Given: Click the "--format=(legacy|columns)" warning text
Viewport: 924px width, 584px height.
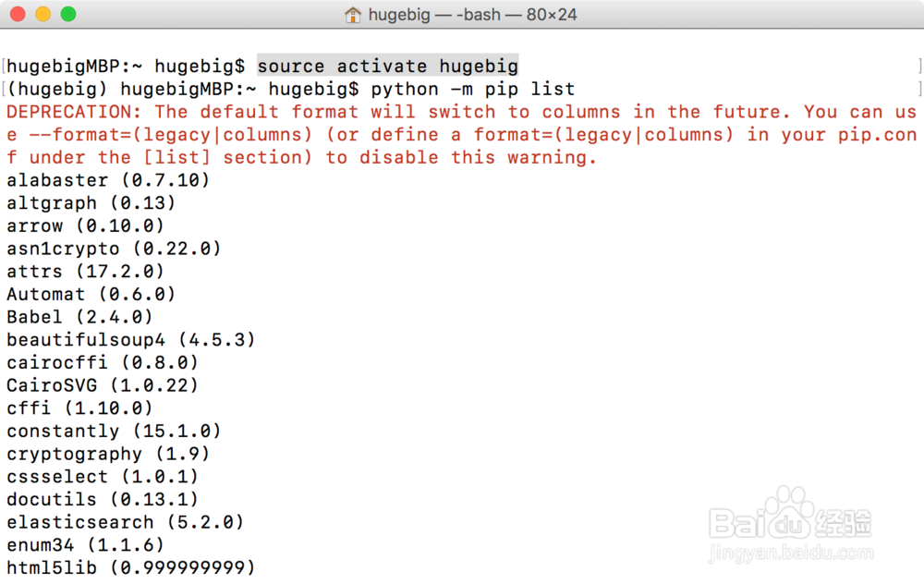Looking at the screenshot, I should pyautogui.click(x=171, y=135).
